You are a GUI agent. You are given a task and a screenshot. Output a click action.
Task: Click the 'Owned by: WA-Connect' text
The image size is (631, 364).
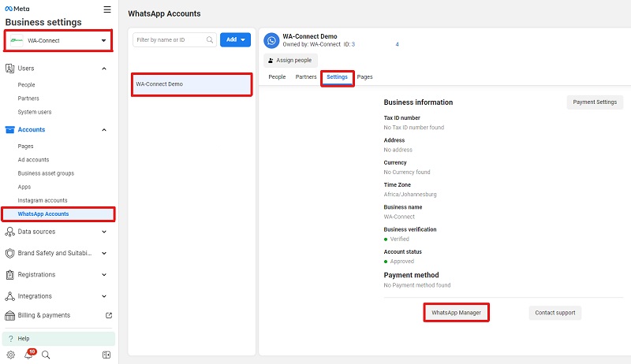[312, 45]
